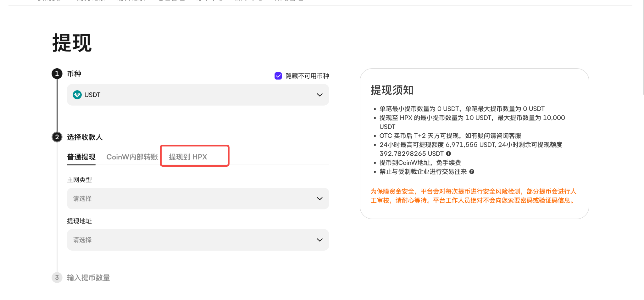Click the step 3 circle marker
The height and width of the screenshot is (300, 644).
point(57,277)
